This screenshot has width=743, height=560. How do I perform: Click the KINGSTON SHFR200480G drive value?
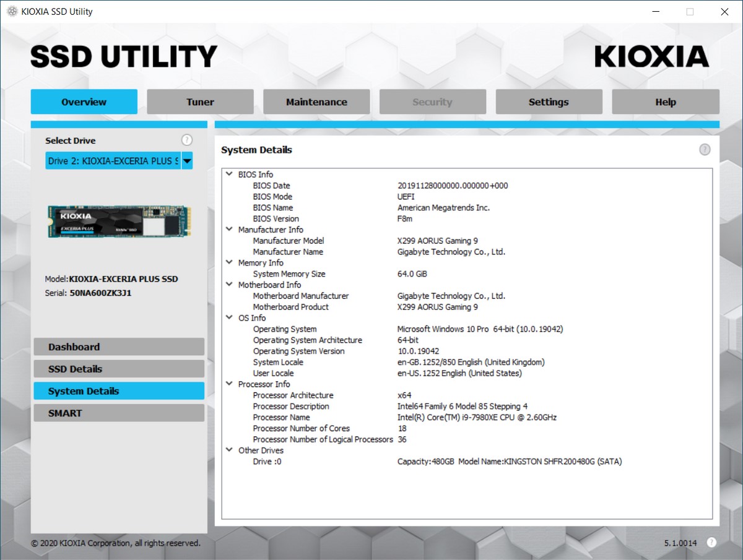510,462
